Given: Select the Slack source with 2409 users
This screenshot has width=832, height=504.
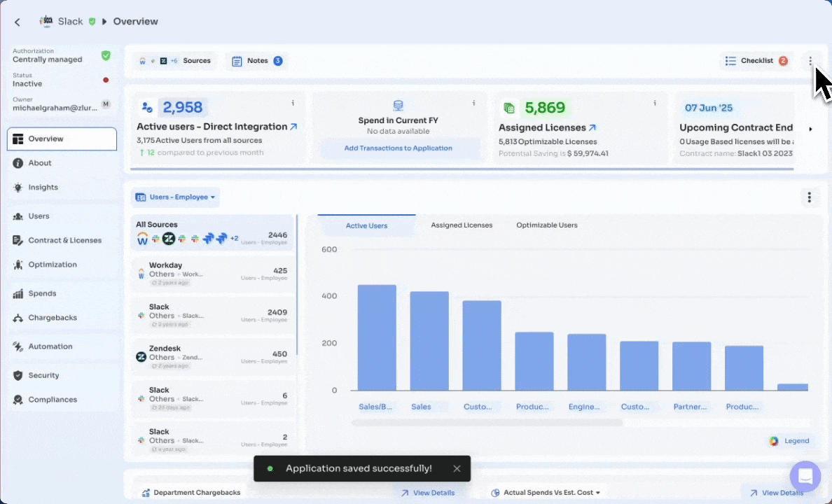Looking at the screenshot, I should coord(212,315).
